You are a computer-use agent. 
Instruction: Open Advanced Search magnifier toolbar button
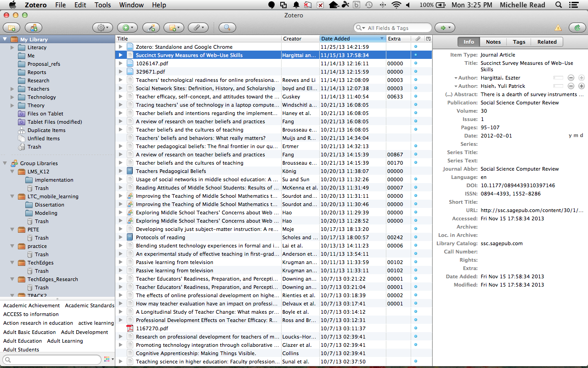pos(227,28)
